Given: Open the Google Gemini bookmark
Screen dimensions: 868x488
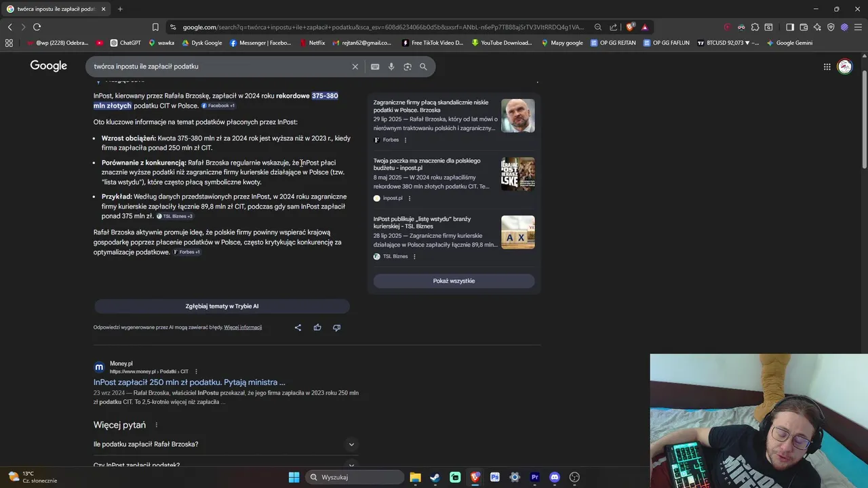Looking at the screenshot, I should coord(789,43).
